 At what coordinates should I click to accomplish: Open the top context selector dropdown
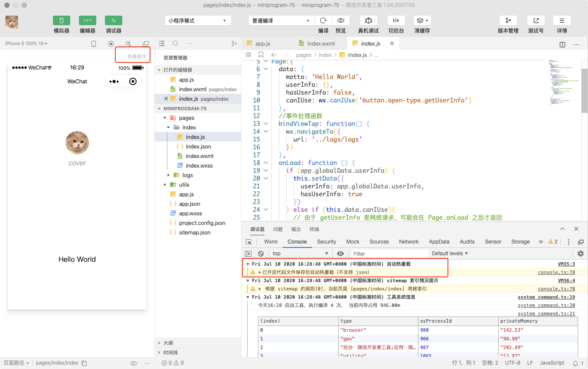[301, 254]
